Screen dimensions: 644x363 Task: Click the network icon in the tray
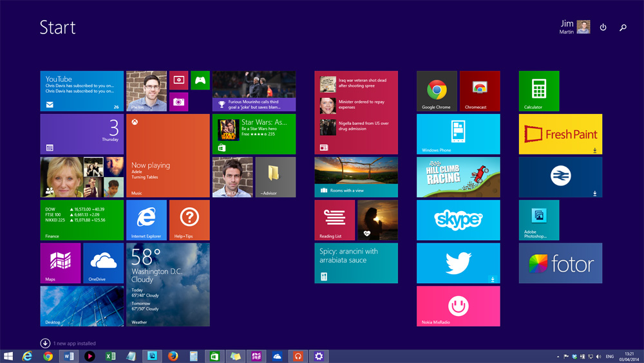[591, 357]
